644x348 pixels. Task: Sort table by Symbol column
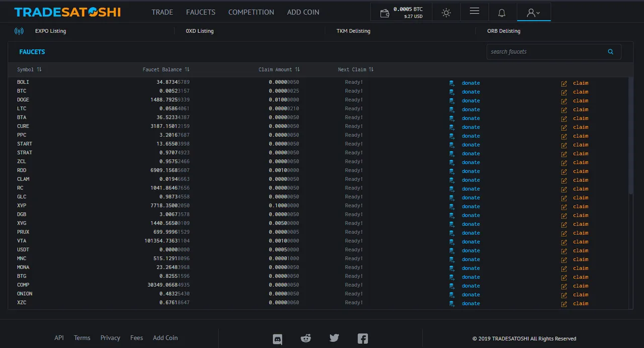click(29, 69)
